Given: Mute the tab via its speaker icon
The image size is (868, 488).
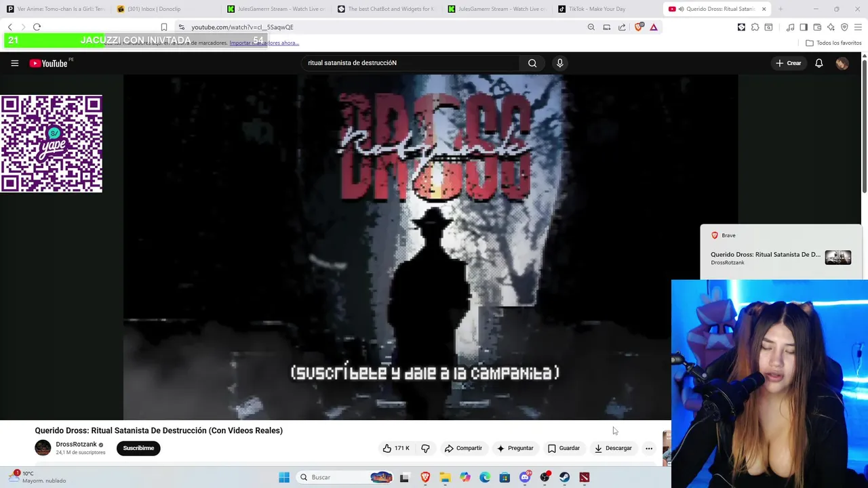Looking at the screenshot, I should pos(681,9).
